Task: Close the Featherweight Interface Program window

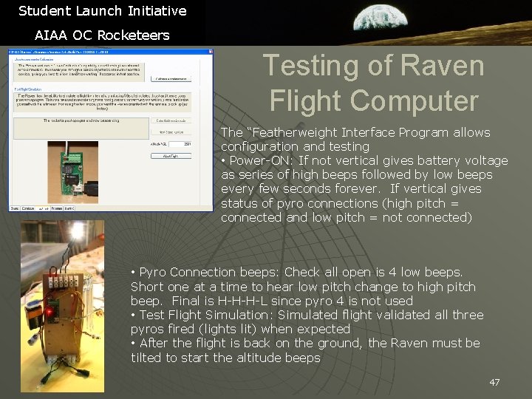Action: (x=211, y=52)
